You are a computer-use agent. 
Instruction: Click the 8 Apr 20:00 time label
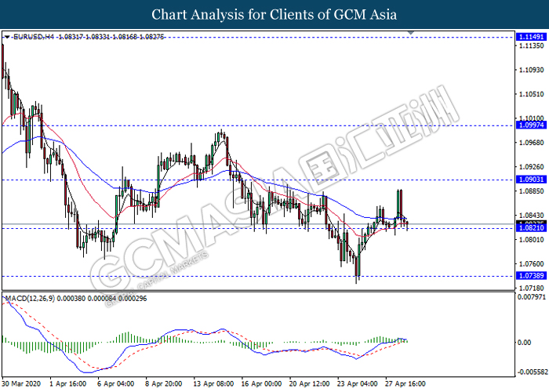pos(163,383)
